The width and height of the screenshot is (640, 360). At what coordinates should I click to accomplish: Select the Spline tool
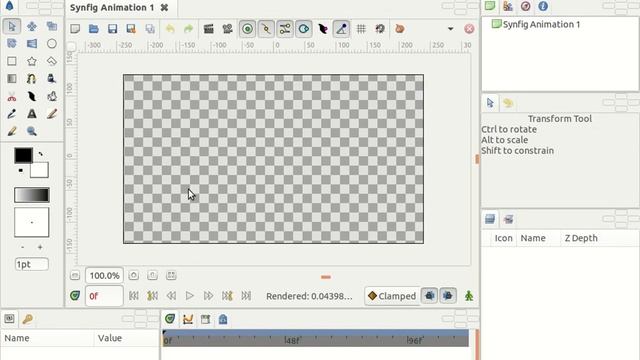click(x=31, y=79)
